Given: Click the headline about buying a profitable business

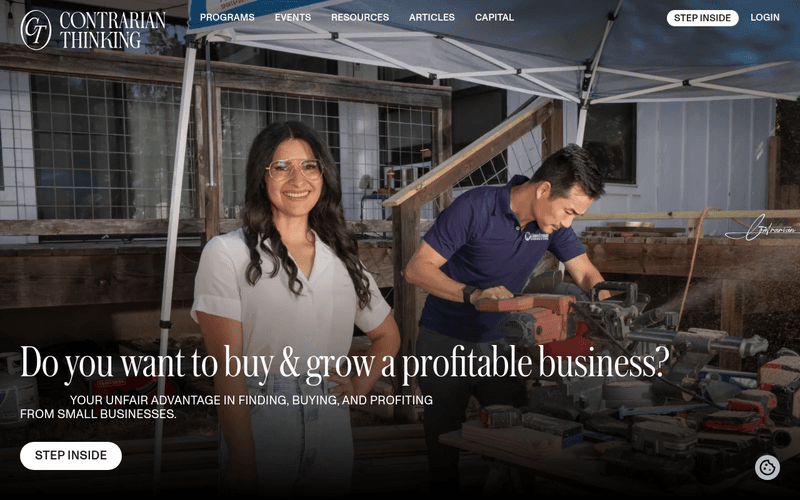Looking at the screenshot, I should click(344, 363).
